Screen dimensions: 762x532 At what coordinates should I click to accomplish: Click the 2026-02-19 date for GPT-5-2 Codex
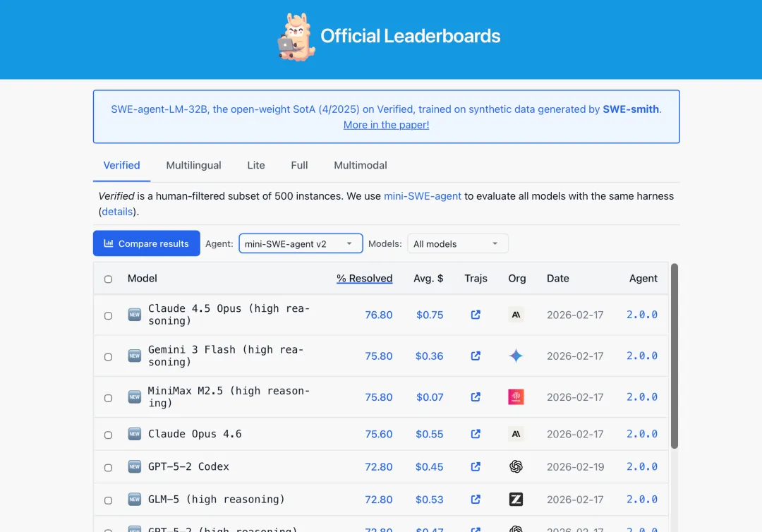576,467
